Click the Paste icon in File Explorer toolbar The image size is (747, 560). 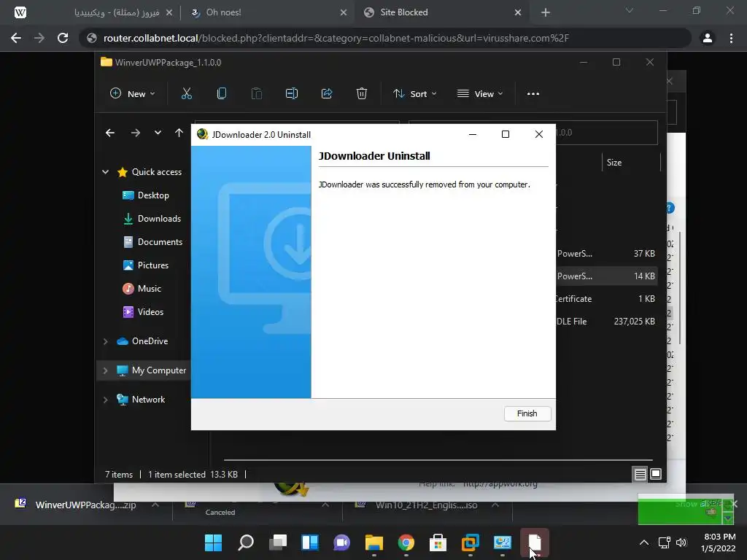[x=256, y=94]
